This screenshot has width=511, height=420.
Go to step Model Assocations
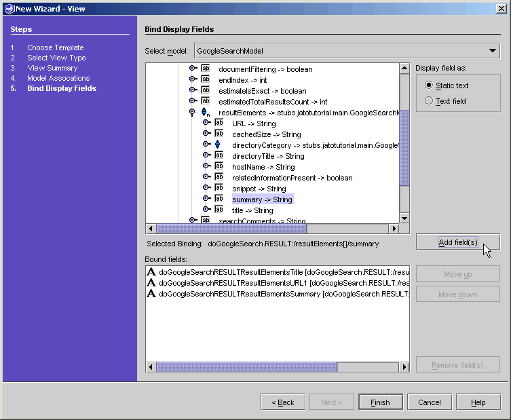[58, 78]
